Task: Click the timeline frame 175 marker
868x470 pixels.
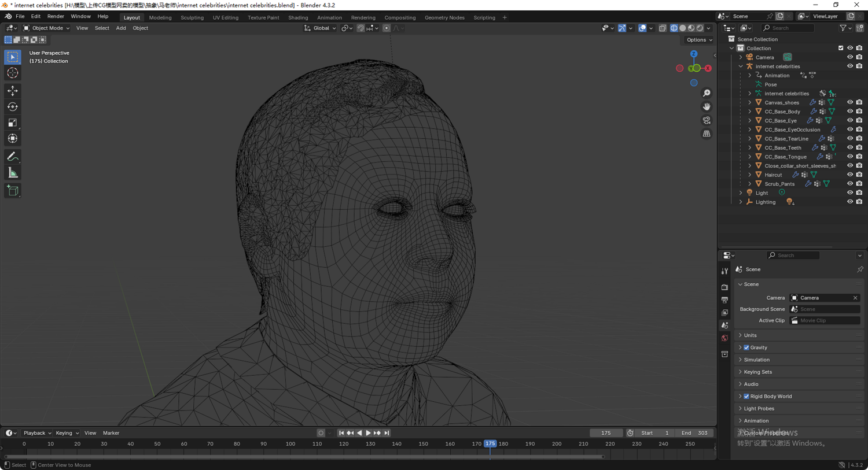Action: pos(490,444)
